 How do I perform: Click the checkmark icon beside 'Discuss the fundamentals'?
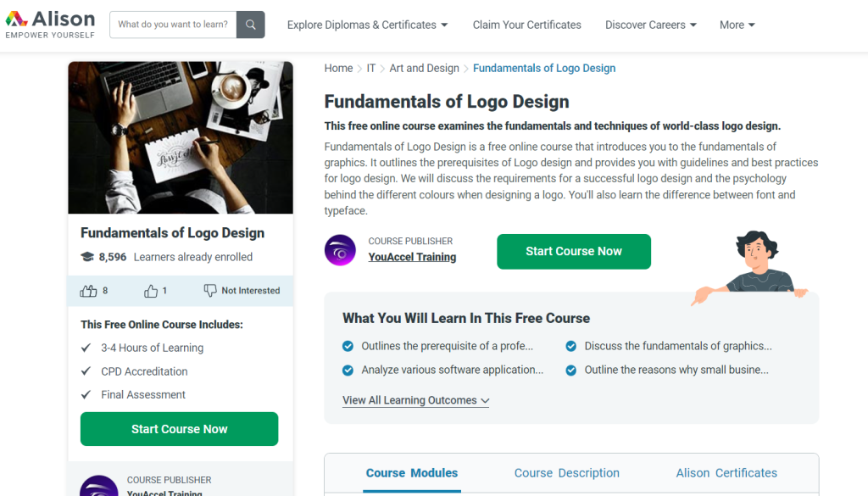pyautogui.click(x=572, y=346)
